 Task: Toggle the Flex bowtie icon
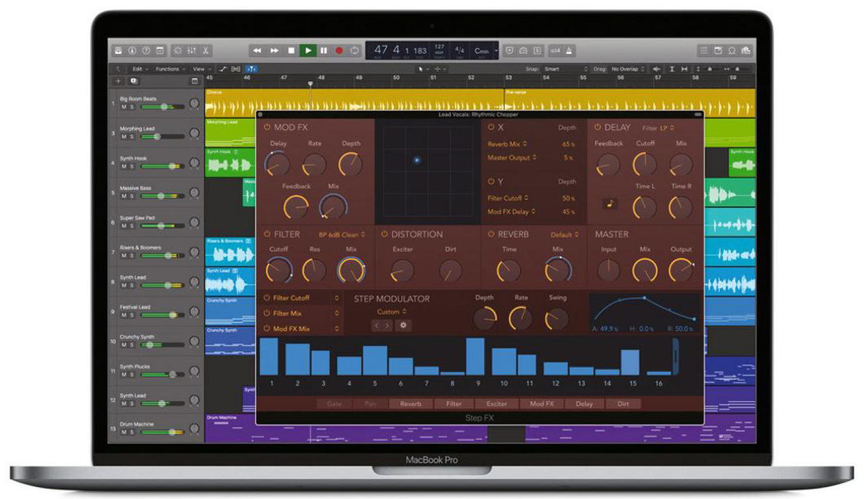point(236,69)
